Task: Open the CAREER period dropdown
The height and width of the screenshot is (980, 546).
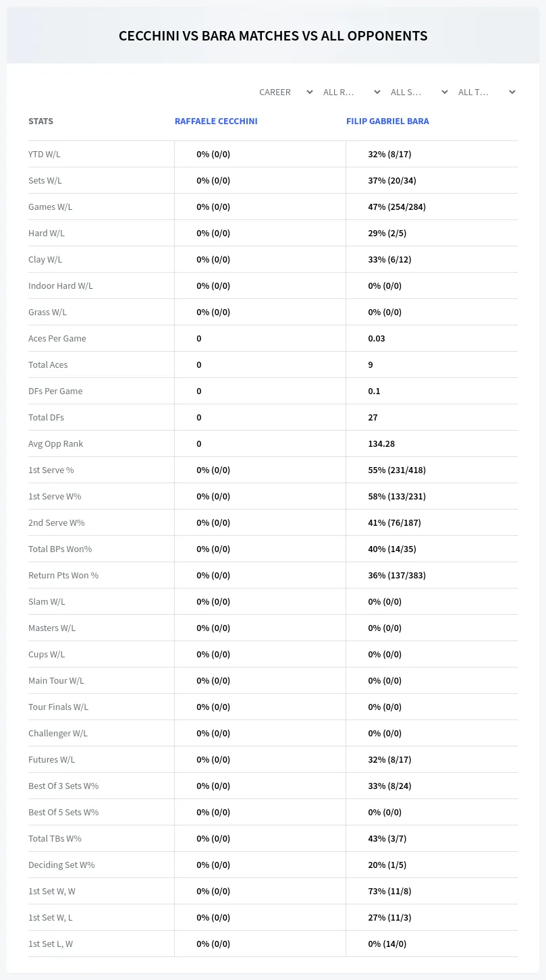Action: tap(285, 92)
